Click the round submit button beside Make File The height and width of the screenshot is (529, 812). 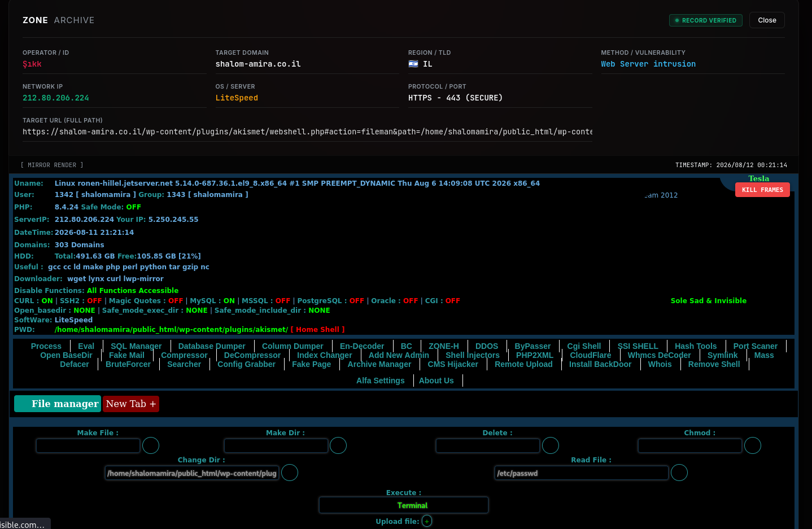151,445
